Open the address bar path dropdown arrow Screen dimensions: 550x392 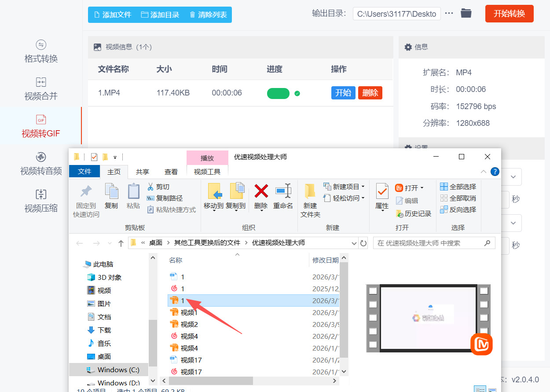tap(354, 243)
